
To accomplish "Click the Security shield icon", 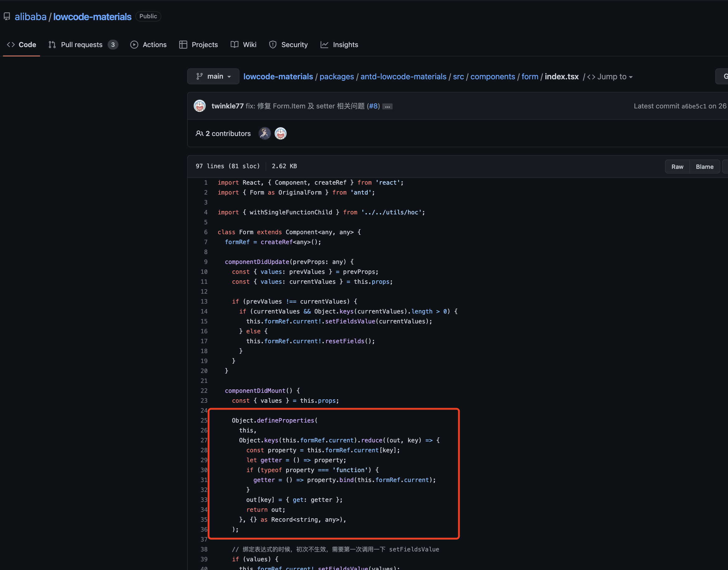I will (273, 44).
